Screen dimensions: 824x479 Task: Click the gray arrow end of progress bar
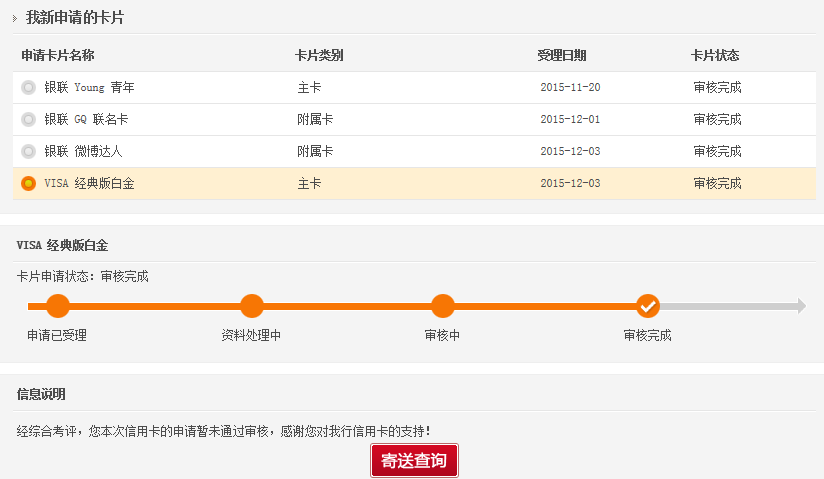coord(801,306)
